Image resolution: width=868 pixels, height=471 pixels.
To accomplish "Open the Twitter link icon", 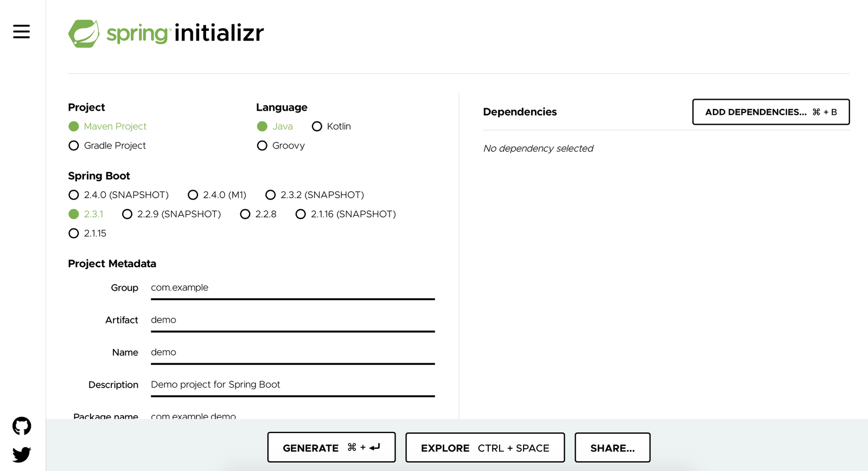I will 22,454.
